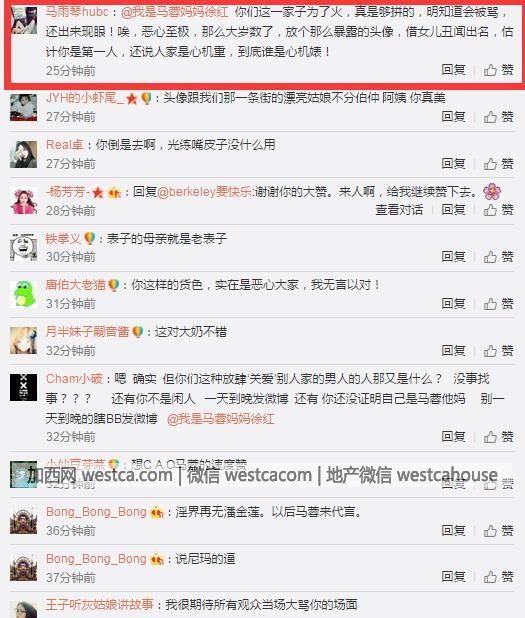This screenshot has width=525, height=618.
Task: View 查看对话 on 杨芳芳's comment
Action: (x=399, y=210)
